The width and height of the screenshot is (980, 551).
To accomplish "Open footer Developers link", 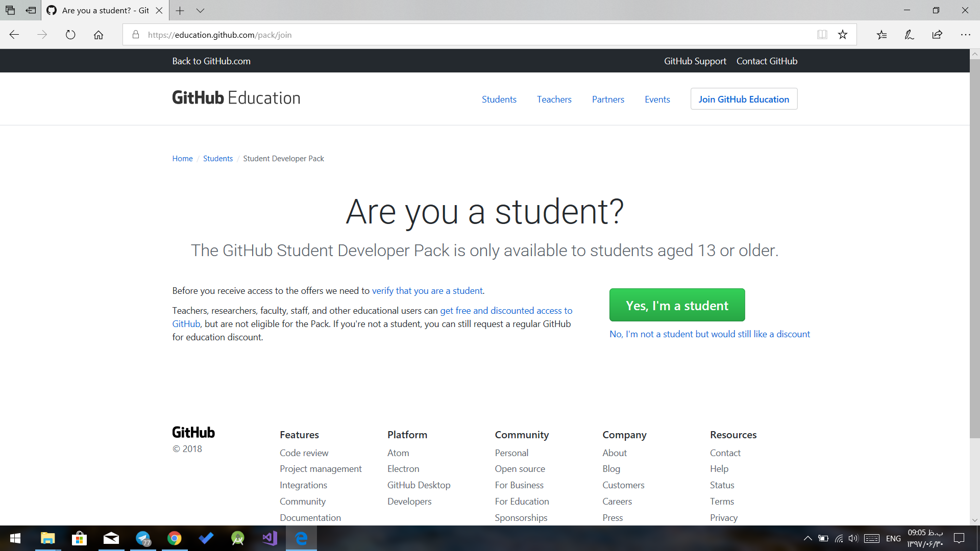I will (x=409, y=502).
